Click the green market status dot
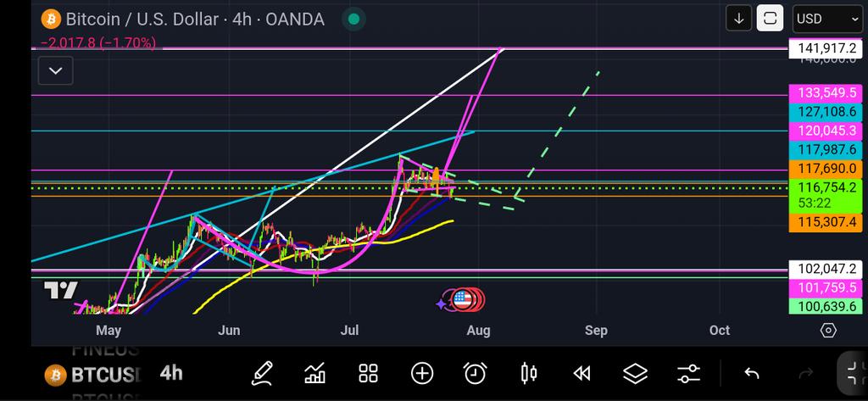The width and height of the screenshot is (868, 401). point(353,19)
